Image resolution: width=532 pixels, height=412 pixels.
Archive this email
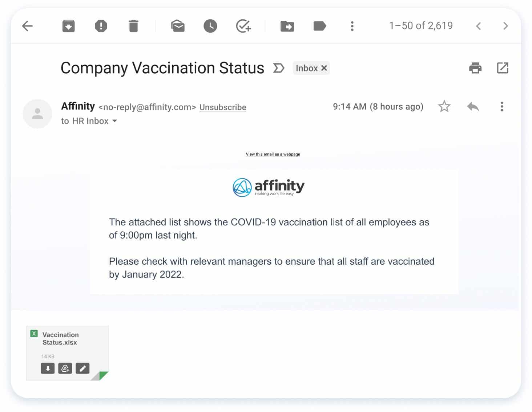coord(68,26)
